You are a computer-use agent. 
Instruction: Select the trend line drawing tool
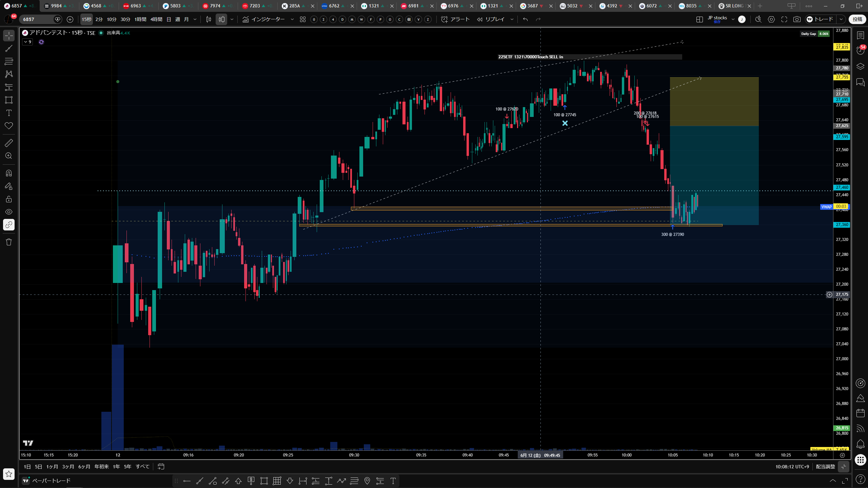9,48
